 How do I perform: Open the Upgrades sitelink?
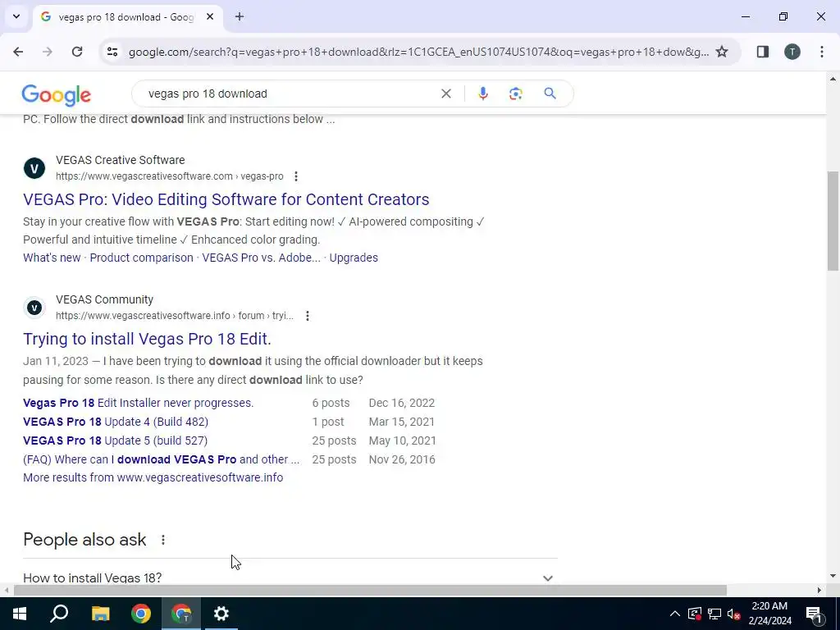[354, 258]
